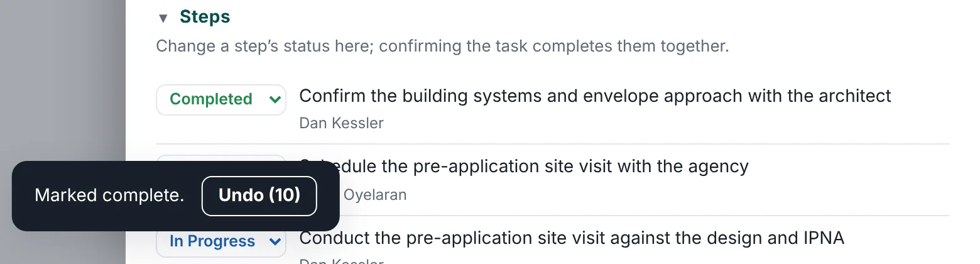Click the Undo (10) button
The height and width of the screenshot is (264, 980).
click(259, 195)
